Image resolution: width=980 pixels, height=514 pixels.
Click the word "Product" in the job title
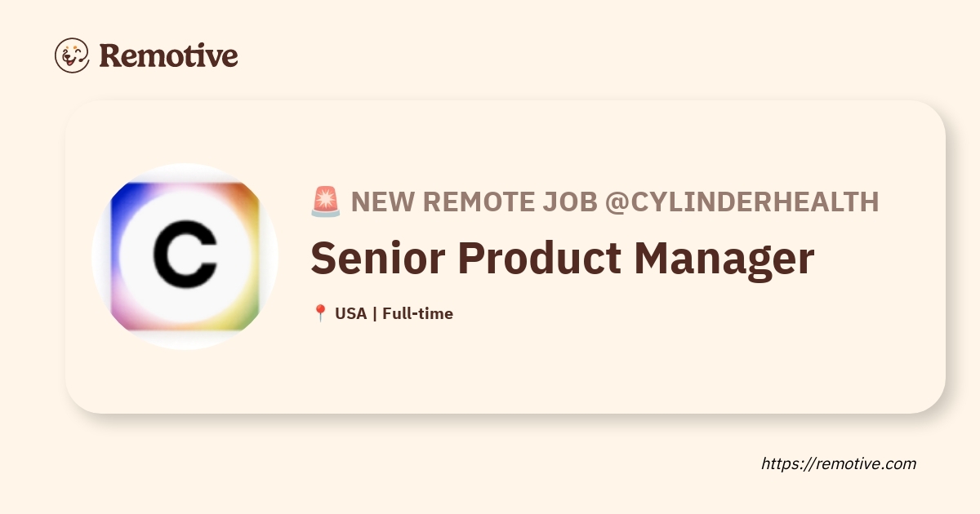pos(535,259)
